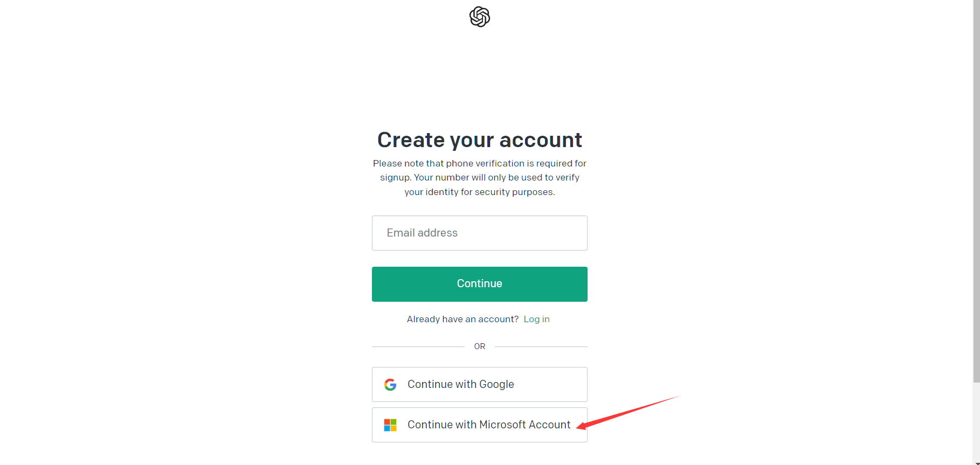Click the scroll-down arrow at page bottom
Screen dimensions: 980x465
(977, 462)
